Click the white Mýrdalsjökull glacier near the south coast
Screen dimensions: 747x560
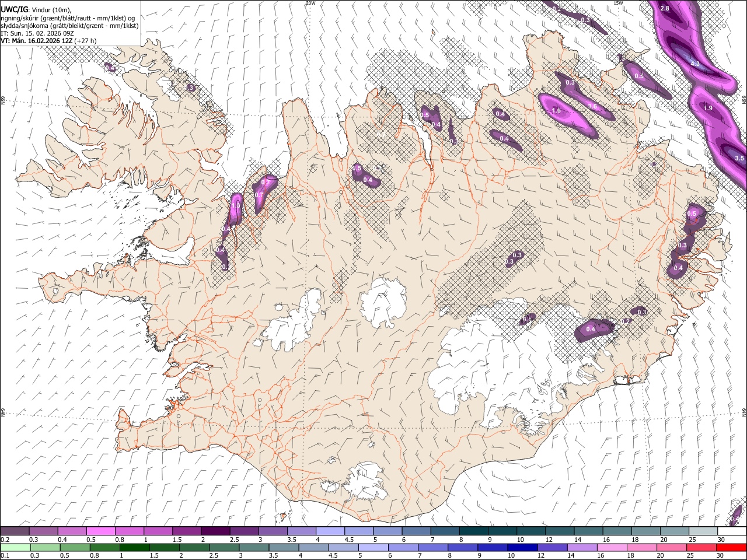point(365,481)
